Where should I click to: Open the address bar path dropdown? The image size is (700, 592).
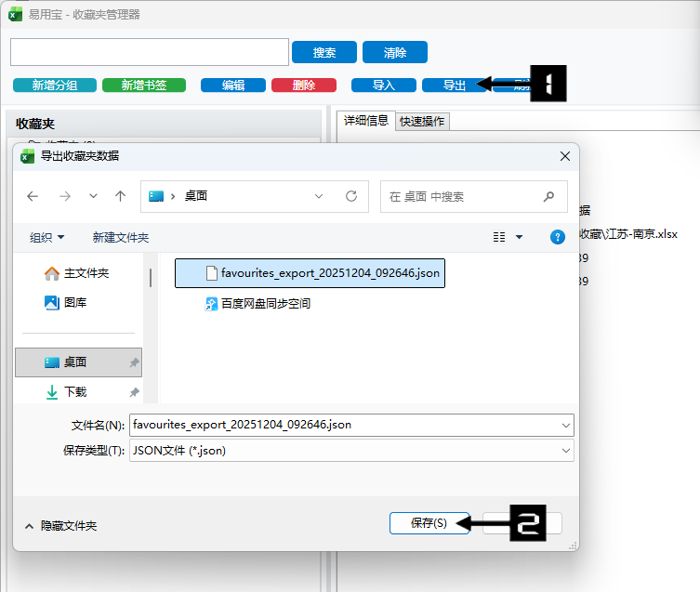[319, 196]
